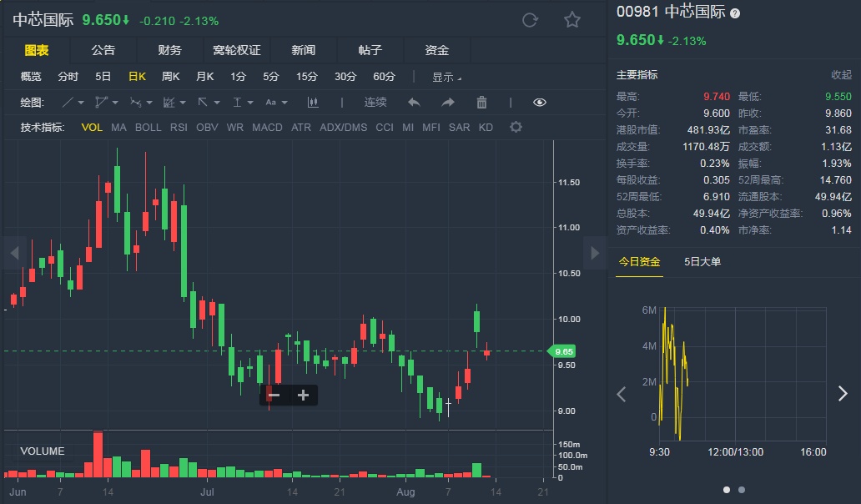Open the 资金 funds tab
The height and width of the screenshot is (504, 861).
tap(437, 51)
